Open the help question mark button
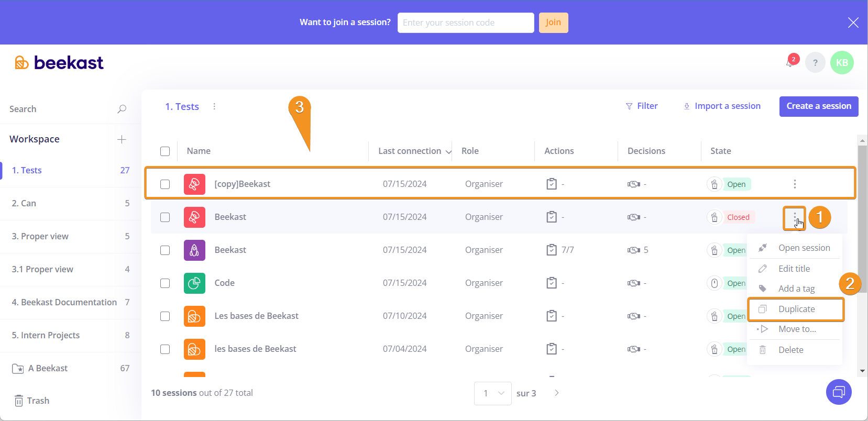The width and height of the screenshot is (868, 421). [x=815, y=63]
